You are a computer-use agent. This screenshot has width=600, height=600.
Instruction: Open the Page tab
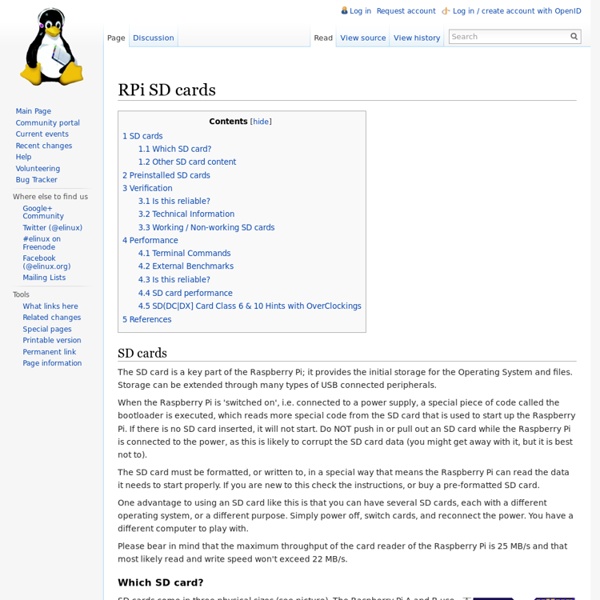coord(116,38)
